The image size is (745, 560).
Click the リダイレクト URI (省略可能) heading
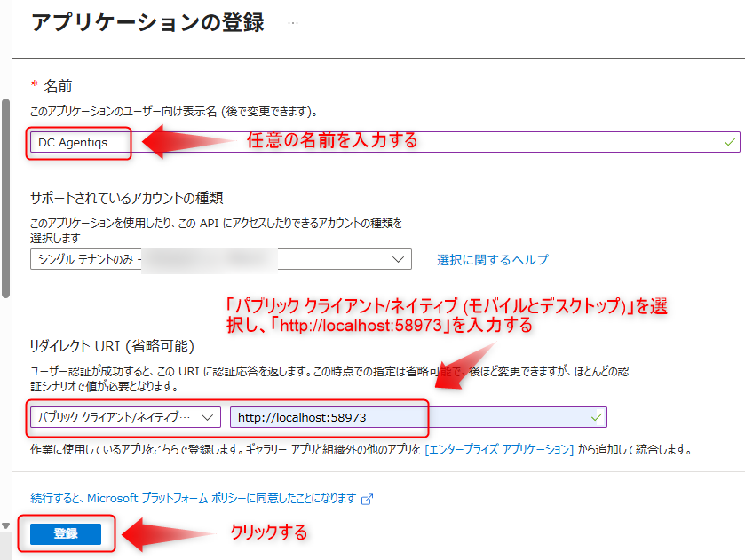(x=112, y=346)
